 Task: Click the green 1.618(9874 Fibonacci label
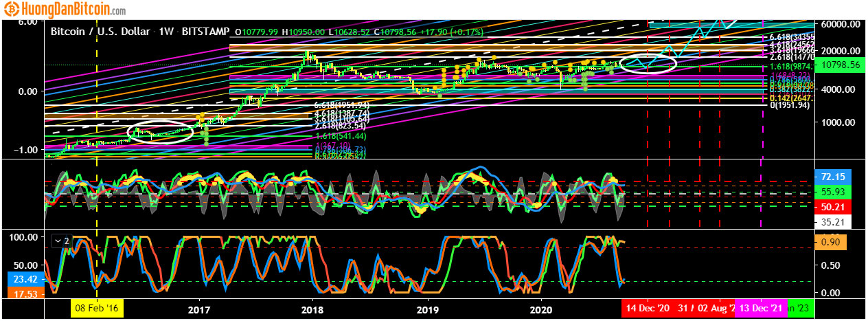click(x=791, y=66)
